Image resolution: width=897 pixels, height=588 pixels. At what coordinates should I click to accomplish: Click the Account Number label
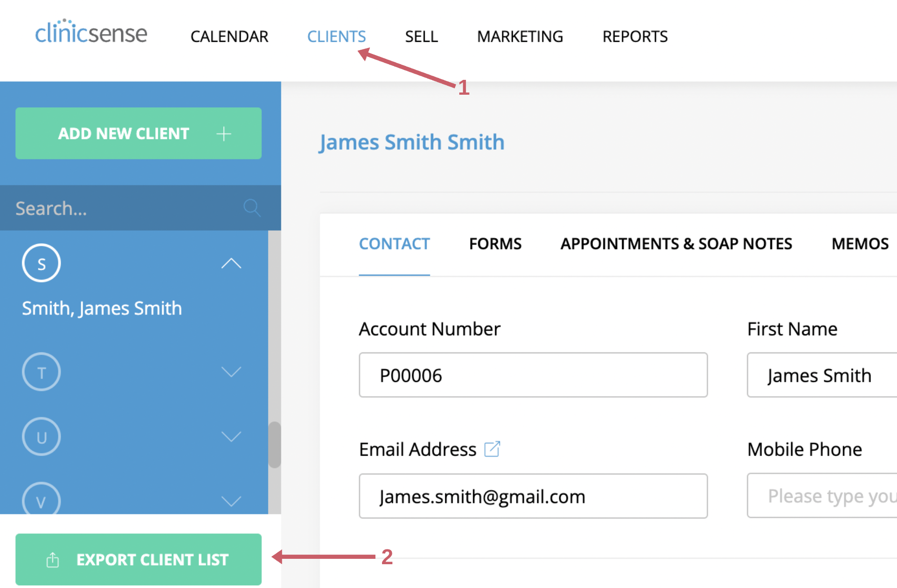[430, 329]
